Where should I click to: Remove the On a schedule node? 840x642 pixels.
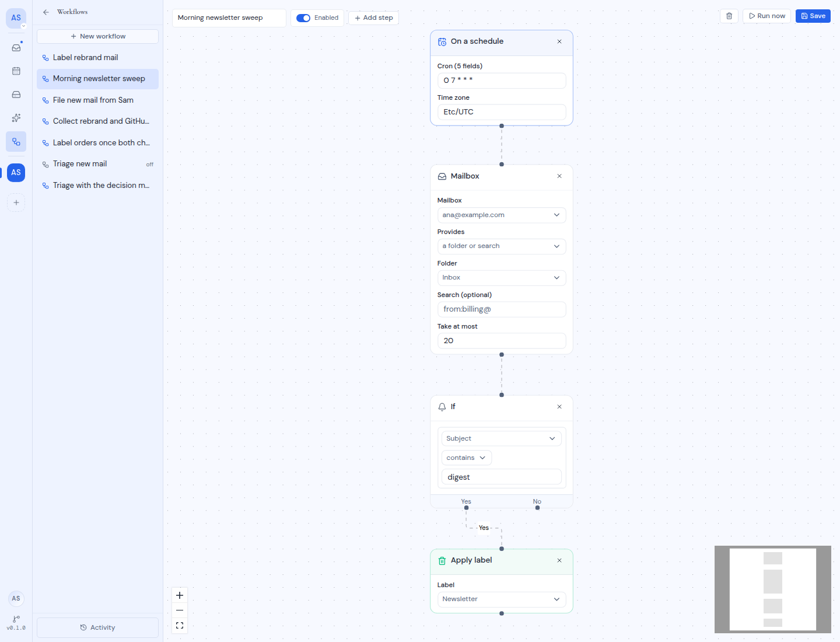(x=559, y=41)
